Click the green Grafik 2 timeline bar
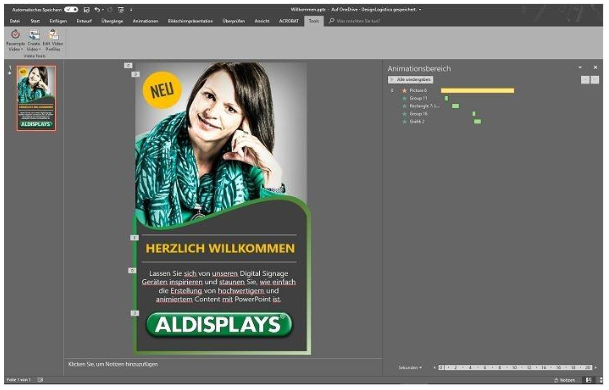609x390 pixels. pos(477,122)
